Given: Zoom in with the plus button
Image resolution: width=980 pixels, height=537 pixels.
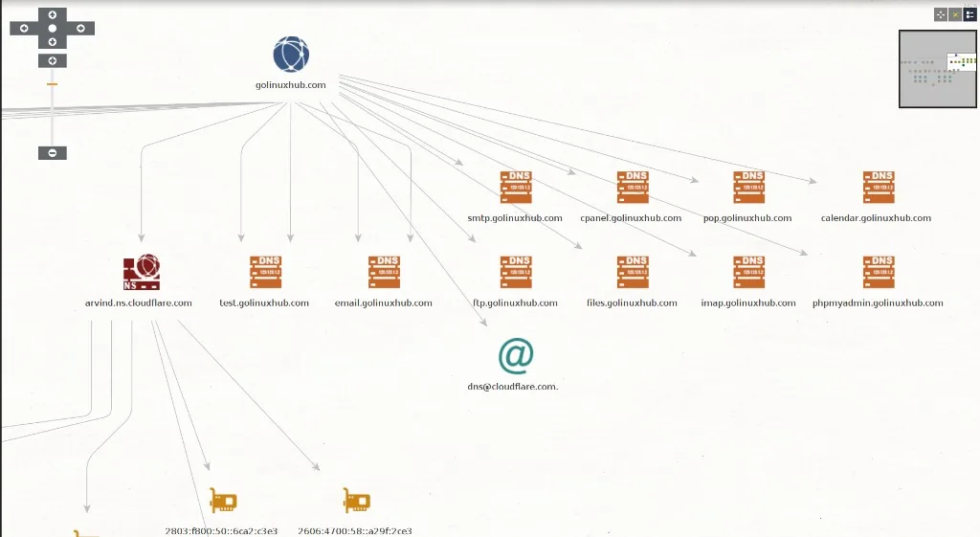Looking at the screenshot, I should 53,60.
